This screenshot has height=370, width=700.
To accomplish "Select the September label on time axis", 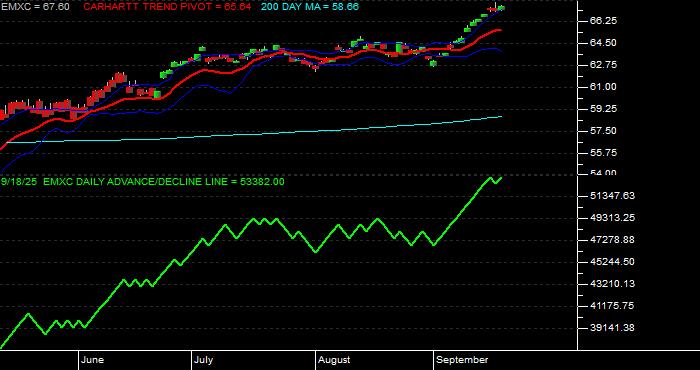I will pyautogui.click(x=462, y=360).
